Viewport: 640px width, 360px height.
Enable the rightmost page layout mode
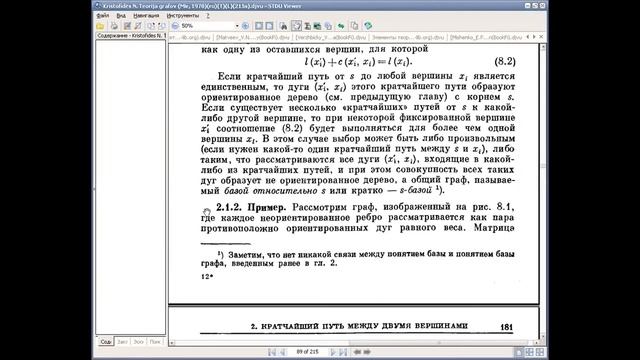(540, 352)
